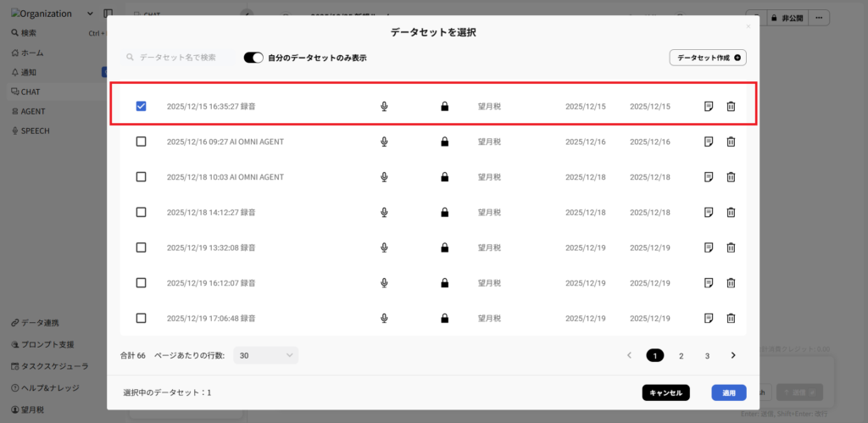Image resolution: width=868 pixels, height=423 pixels.
Task: Go to previous page with left chevron
Action: (x=629, y=355)
